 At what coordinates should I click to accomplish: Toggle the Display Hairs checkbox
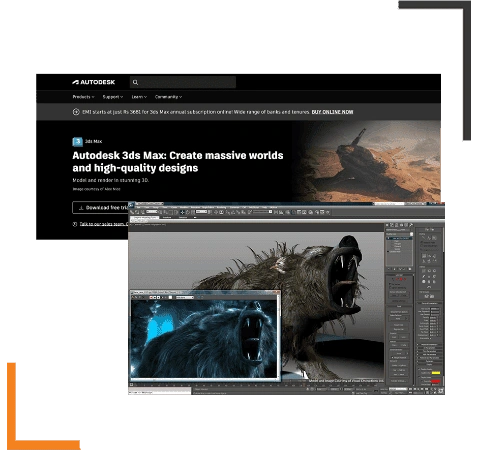[x=419, y=377]
